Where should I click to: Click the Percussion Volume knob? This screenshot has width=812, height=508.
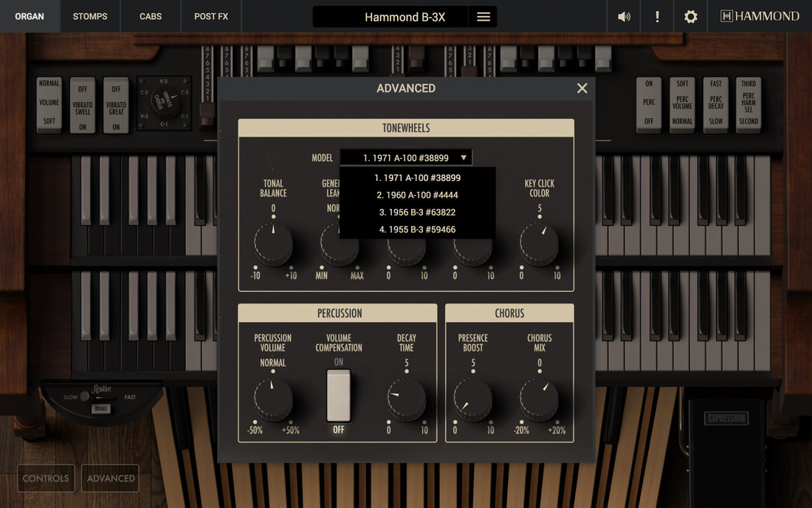(273, 399)
